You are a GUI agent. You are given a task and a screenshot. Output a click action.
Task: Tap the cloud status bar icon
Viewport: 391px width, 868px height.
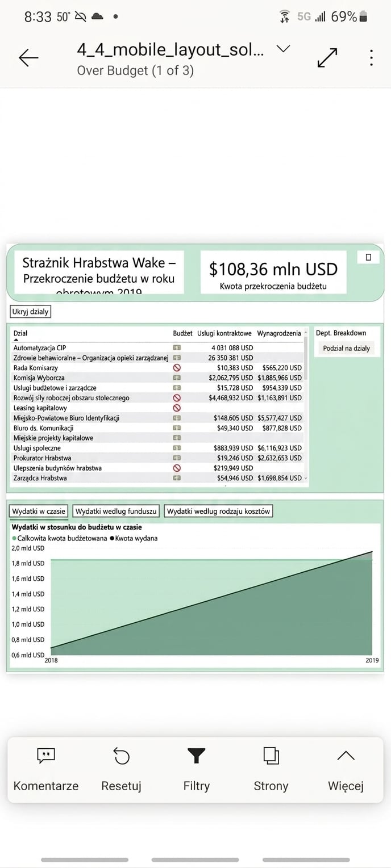[x=97, y=17]
